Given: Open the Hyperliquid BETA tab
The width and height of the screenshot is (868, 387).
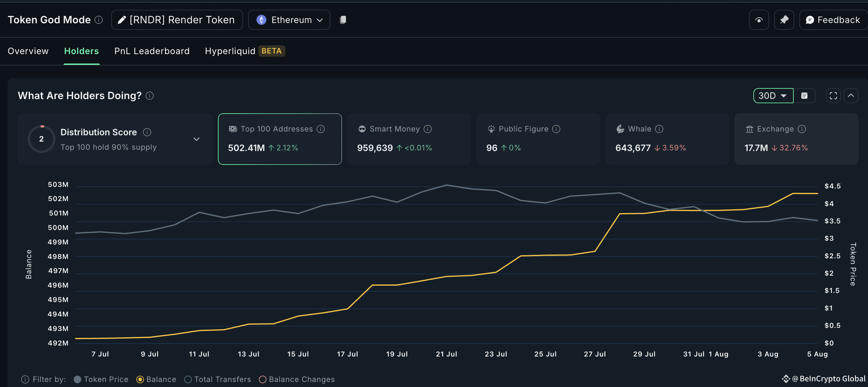Looking at the screenshot, I should (x=245, y=51).
